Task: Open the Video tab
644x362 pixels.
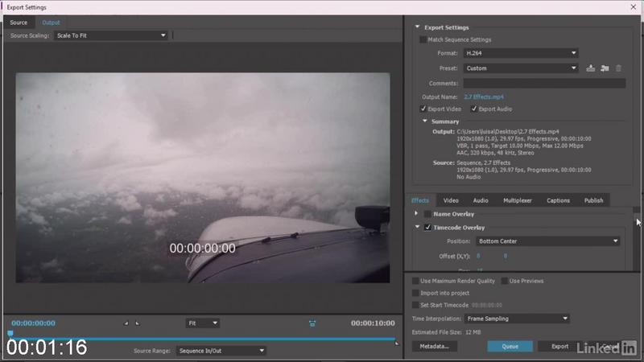Action: tap(451, 200)
